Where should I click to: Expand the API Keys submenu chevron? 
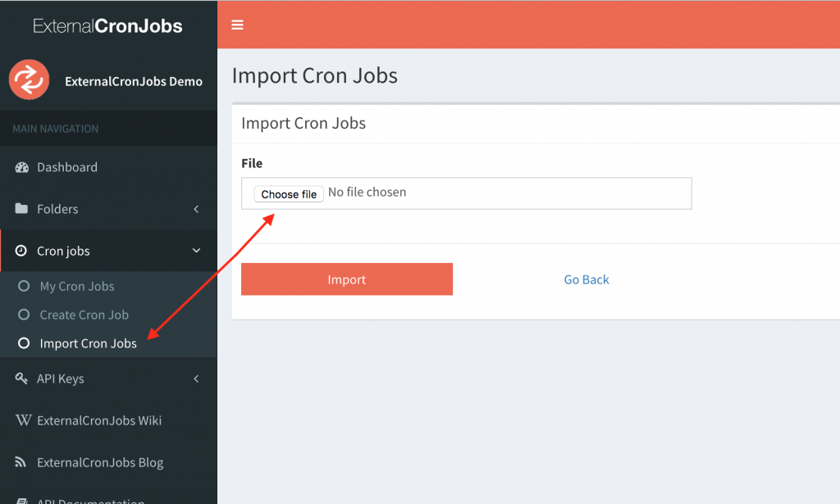196,379
